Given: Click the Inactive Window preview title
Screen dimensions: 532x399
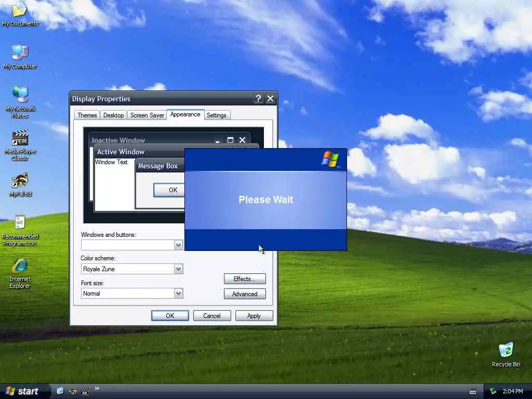Looking at the screenshot, I should click(x=118, y=140).
